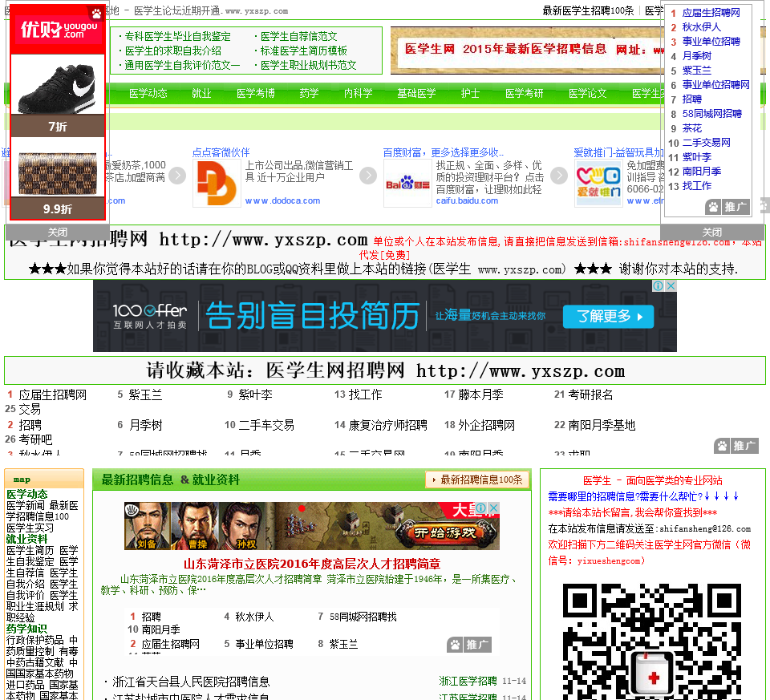Select 58同城网招聘 in the floating list
The height and width of the screenshot is (700, 770).
coord(712,114)
